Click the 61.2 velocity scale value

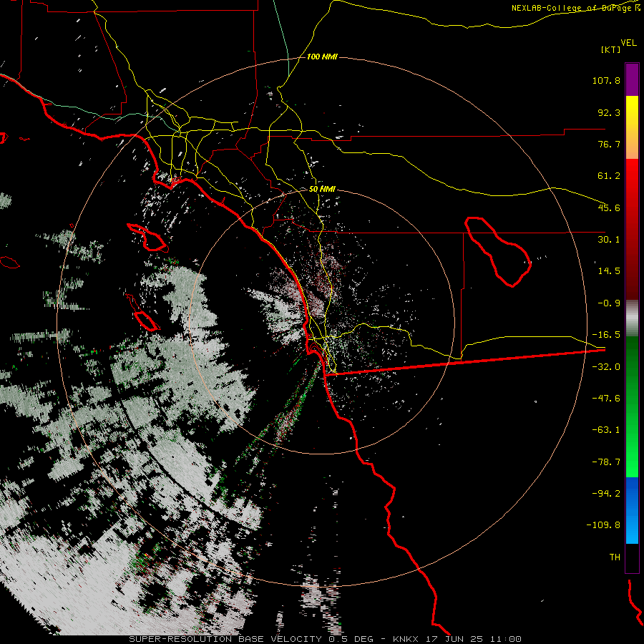tap(609, 176)
